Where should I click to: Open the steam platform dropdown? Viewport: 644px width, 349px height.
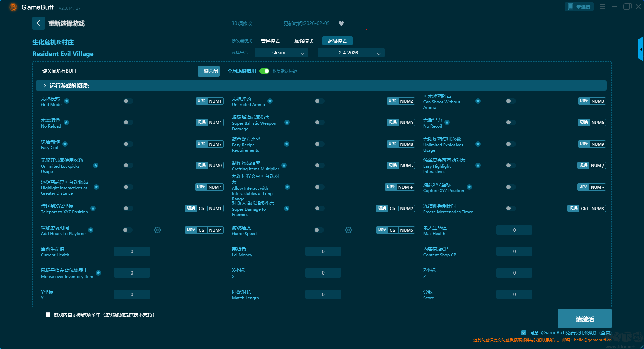coord(281,53)
